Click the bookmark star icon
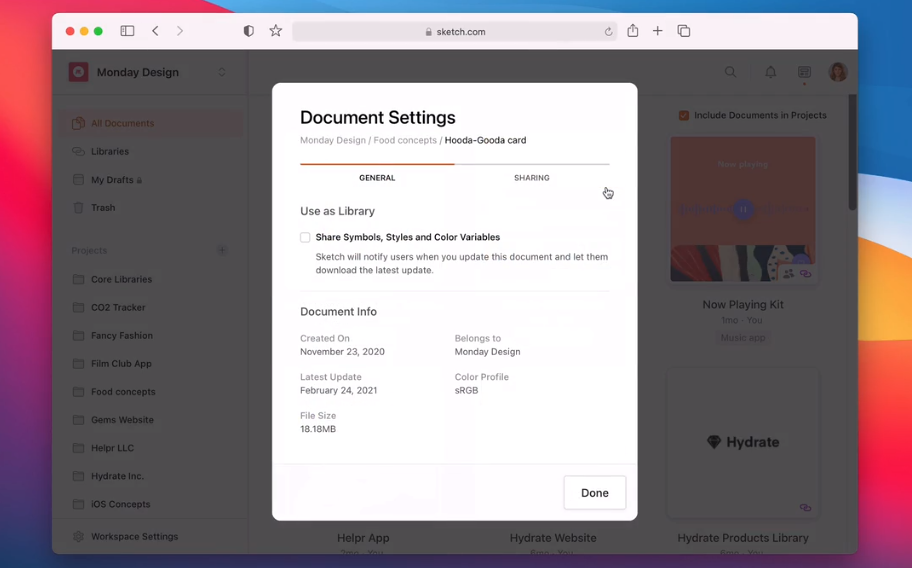Viewport: 912px width, 568px height. coord(276,31)
